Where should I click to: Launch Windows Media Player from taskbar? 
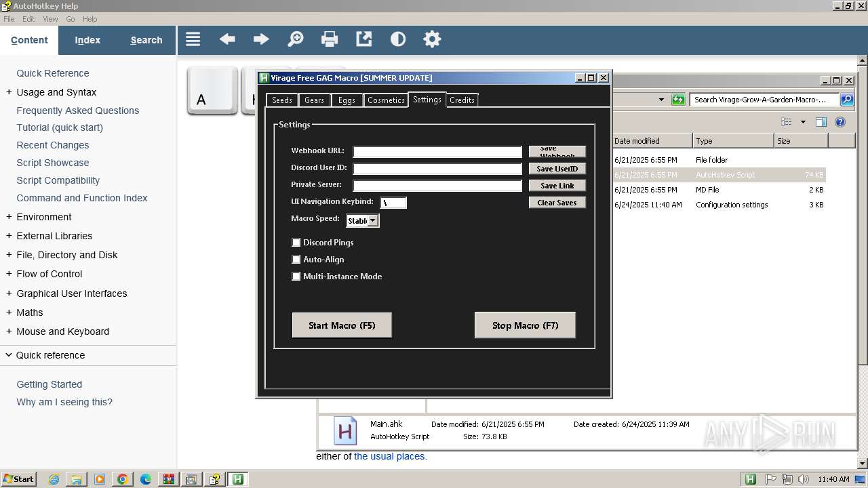click(x=99, y=479)
